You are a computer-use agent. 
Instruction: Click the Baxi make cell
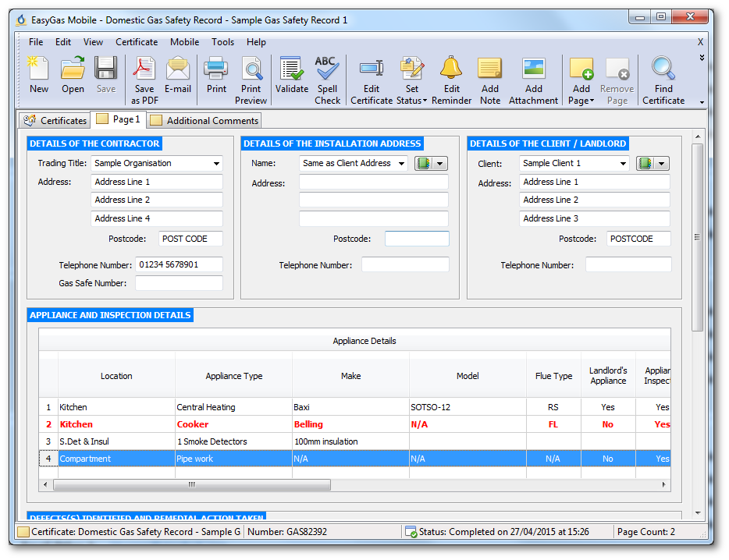tap(350, 407)
